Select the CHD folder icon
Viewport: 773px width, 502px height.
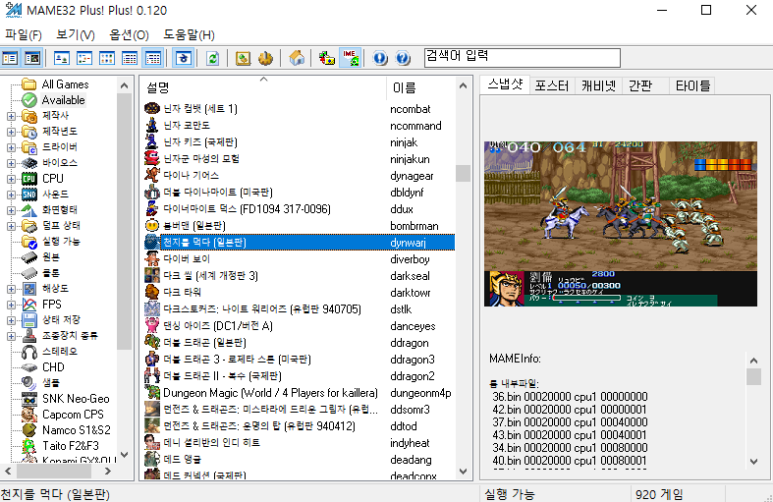(x=29, y=367)
